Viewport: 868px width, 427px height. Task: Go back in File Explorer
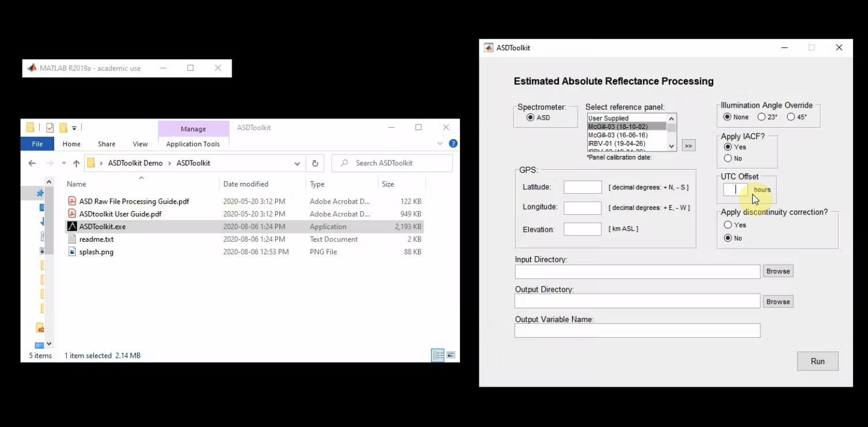[32, 163]
